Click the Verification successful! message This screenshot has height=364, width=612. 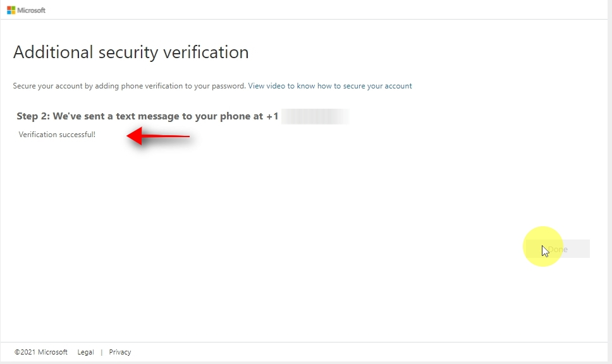point(57,135)
